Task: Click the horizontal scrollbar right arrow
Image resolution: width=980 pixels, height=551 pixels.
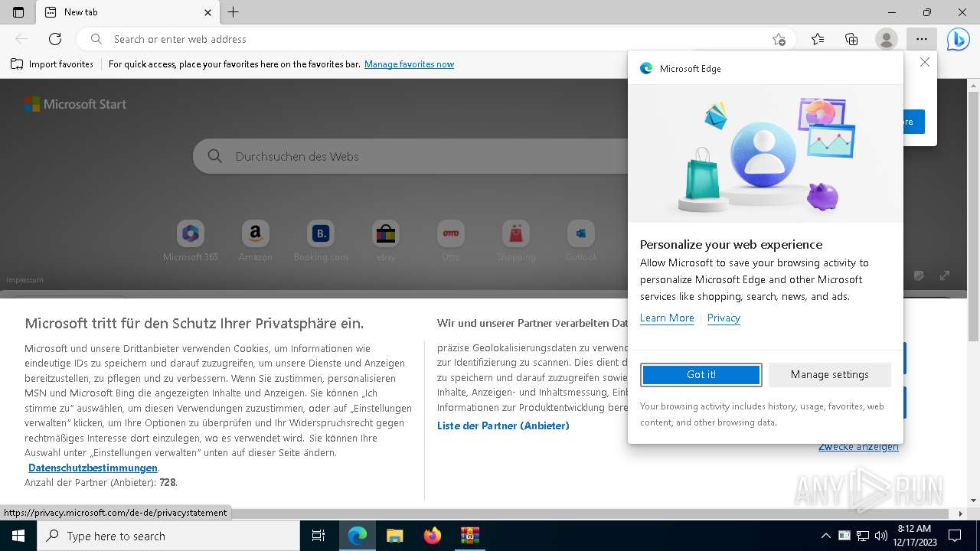Action: (x=961, y=514)
